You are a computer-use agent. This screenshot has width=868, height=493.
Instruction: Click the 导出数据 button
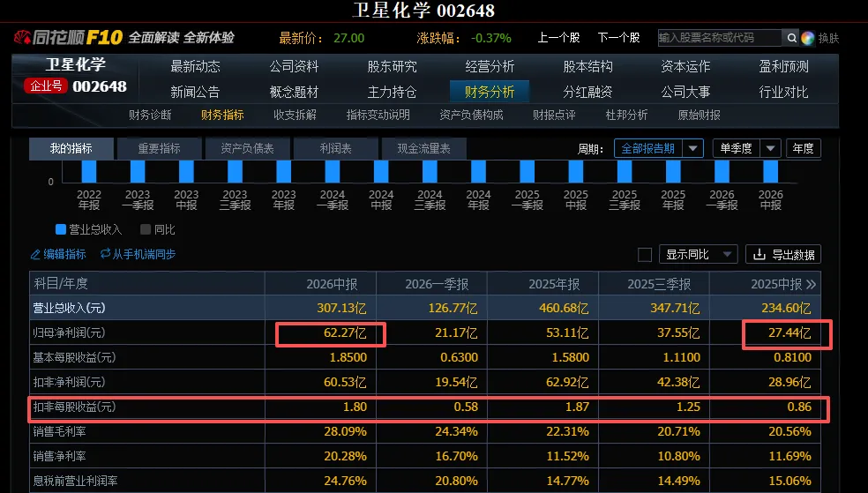click(x=783, y=255)
